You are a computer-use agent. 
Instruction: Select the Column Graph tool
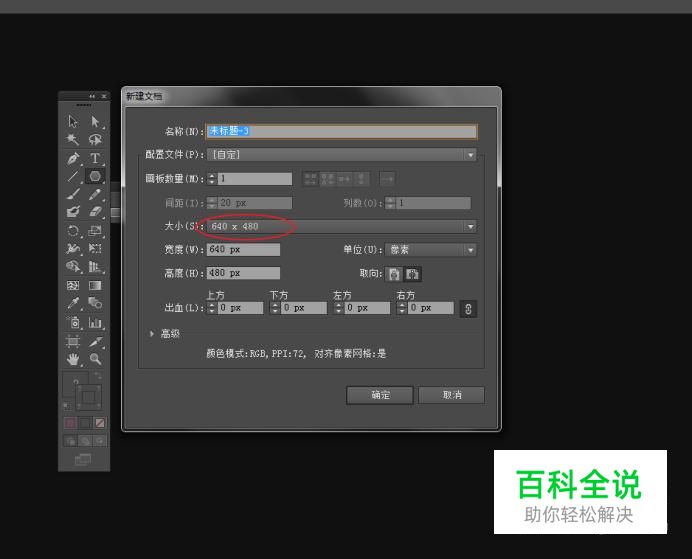pyautogui.click(x=95, y=323)
